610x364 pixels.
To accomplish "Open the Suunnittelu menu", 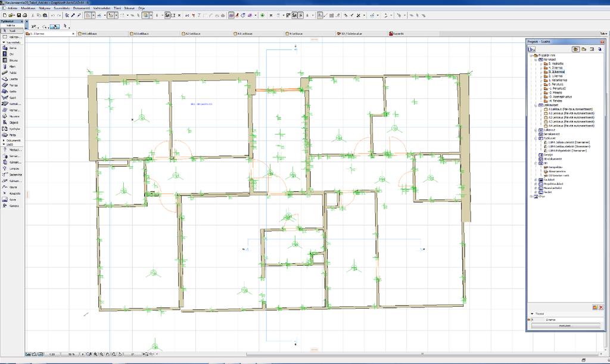I will (x=62, y=8).
